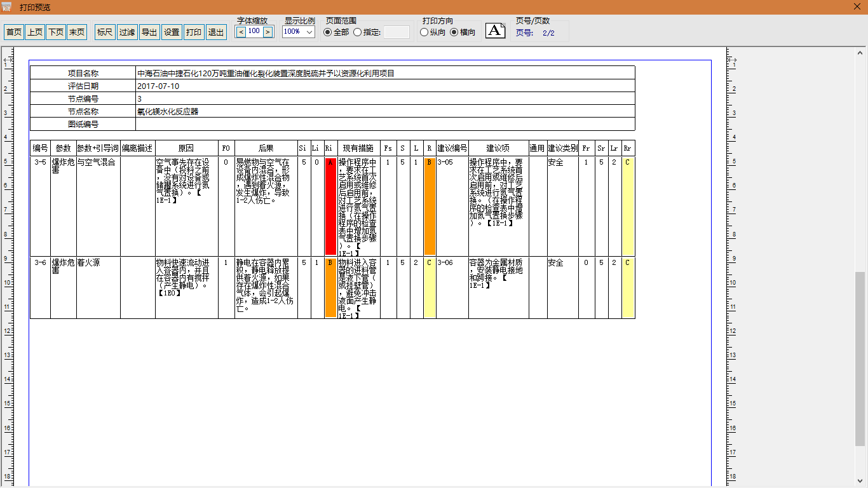Increase font zoom with right arrow

pyautogui.click(x=268, y=31)
